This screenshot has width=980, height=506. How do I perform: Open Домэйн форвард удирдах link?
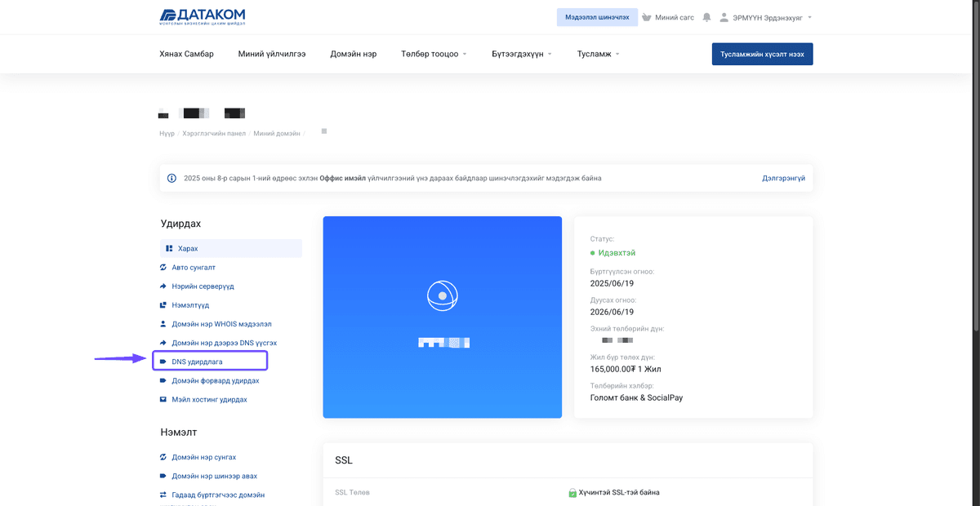(x=216, y=381)
